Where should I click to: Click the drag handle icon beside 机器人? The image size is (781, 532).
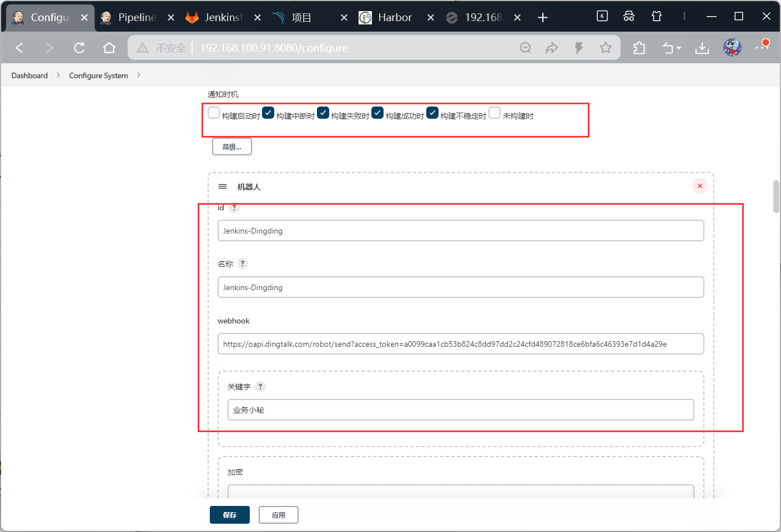click(223, 186)
